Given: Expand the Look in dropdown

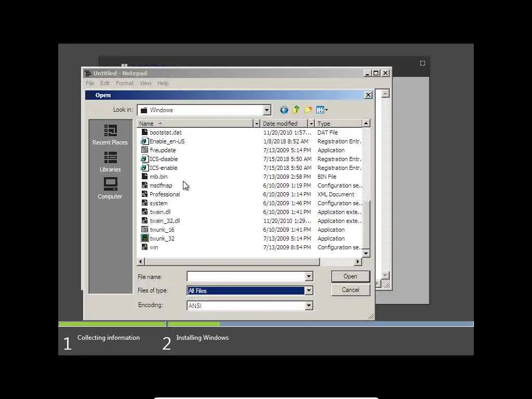Looking at the screenshot, I should (x=267, y=110).
